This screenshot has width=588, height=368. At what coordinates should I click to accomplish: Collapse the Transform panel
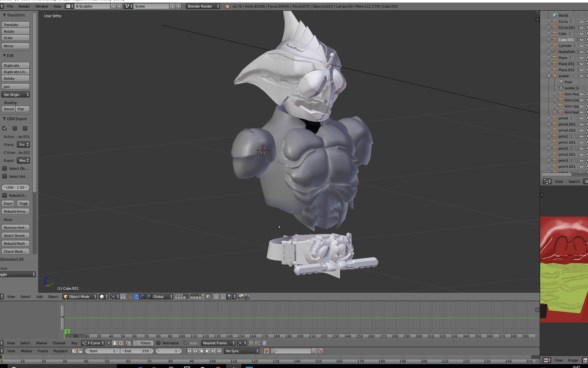4,15
